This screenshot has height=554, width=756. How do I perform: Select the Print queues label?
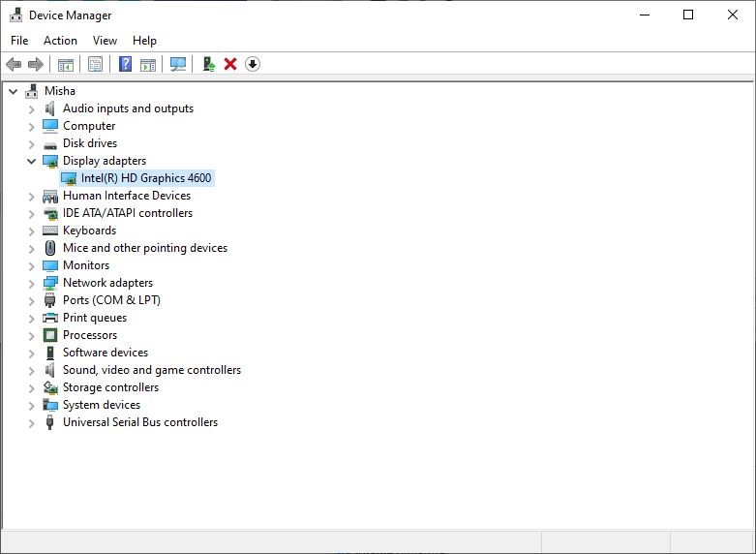point(95,318)
